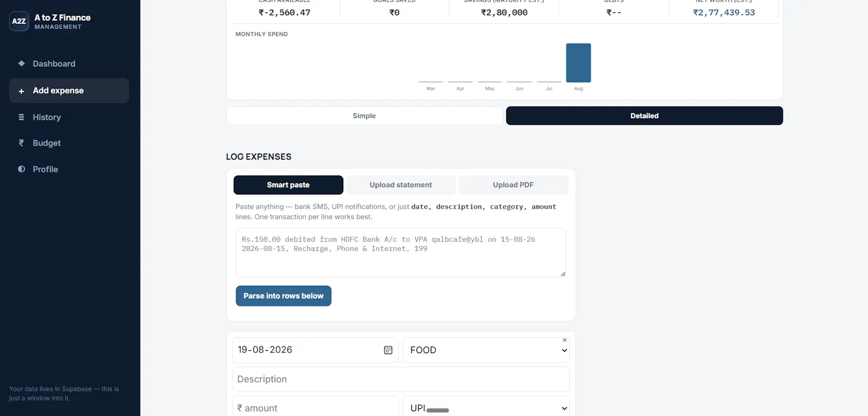Click the Jul label on the chart
Screen dimensions: 868x416
point(549,89)
